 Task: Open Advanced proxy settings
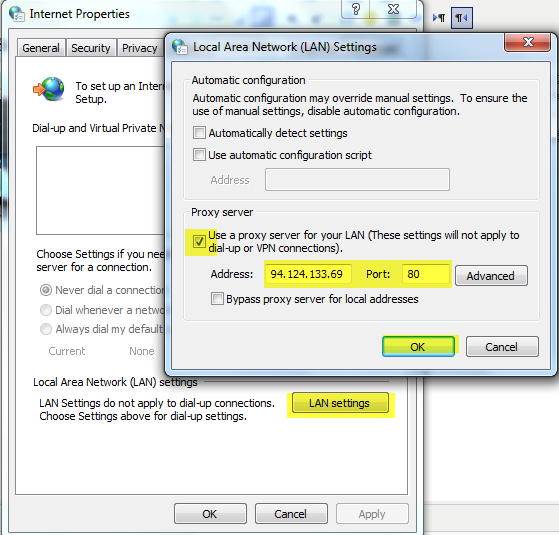491,276
